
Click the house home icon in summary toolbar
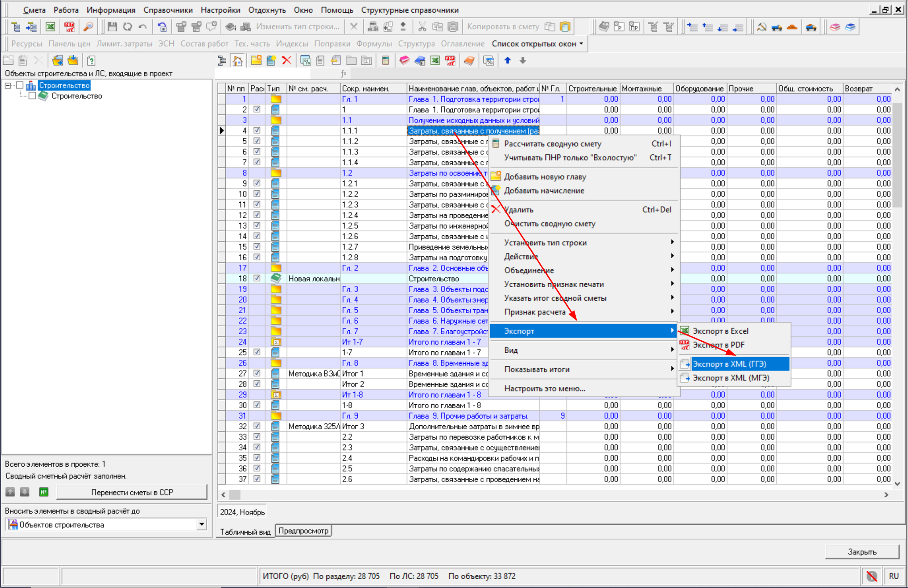coord(238,61)
